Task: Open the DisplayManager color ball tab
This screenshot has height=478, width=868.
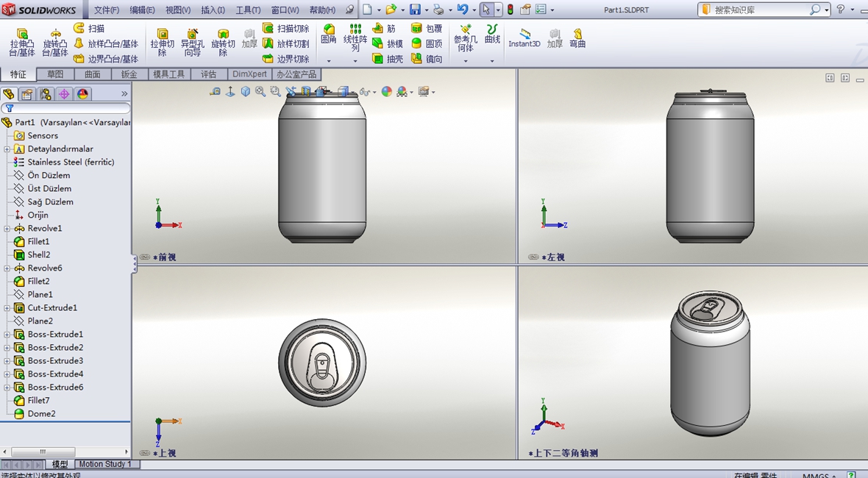Action: click(x=82, y=94)
